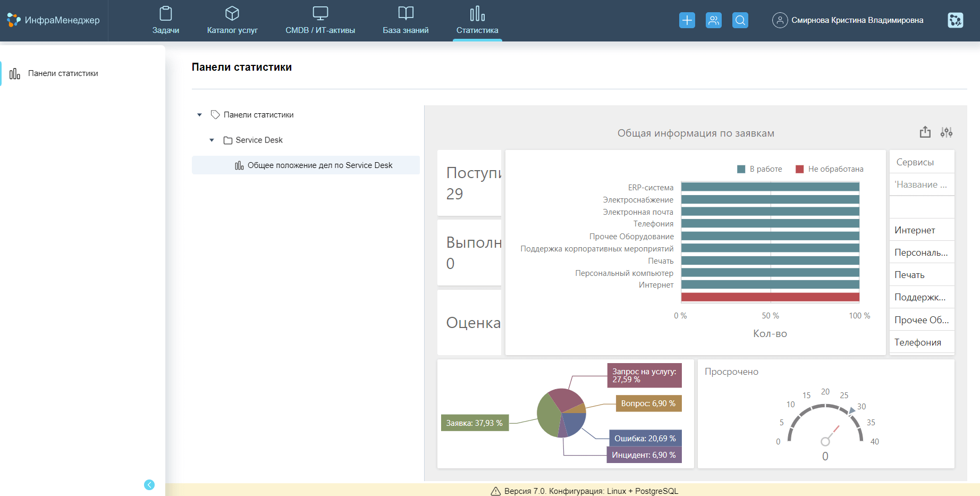This screenshot has width=980, height=496.
Task: Open Каталог услуг in top navigation
Action: pos(232,20)
